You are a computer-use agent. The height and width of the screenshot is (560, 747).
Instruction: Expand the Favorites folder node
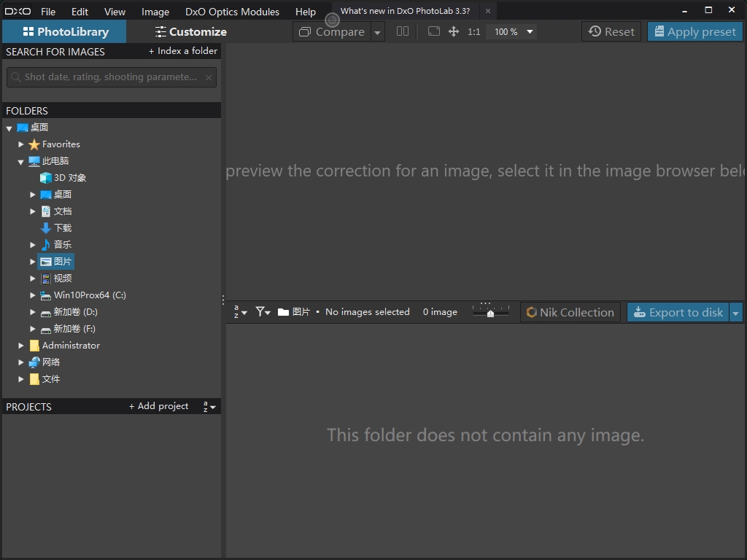(21, 144)
